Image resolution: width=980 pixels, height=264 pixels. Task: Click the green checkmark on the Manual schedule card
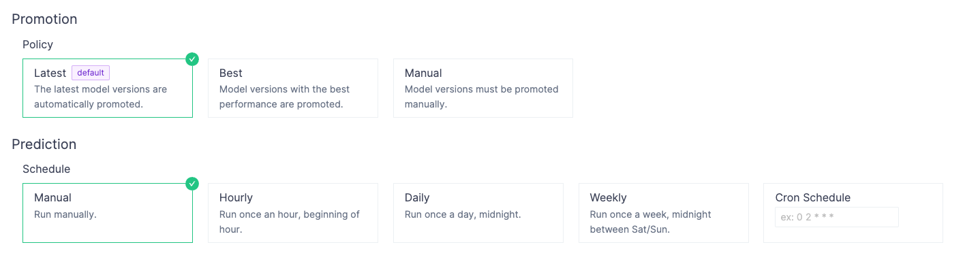pyautogui.click(x=192, y=184)
